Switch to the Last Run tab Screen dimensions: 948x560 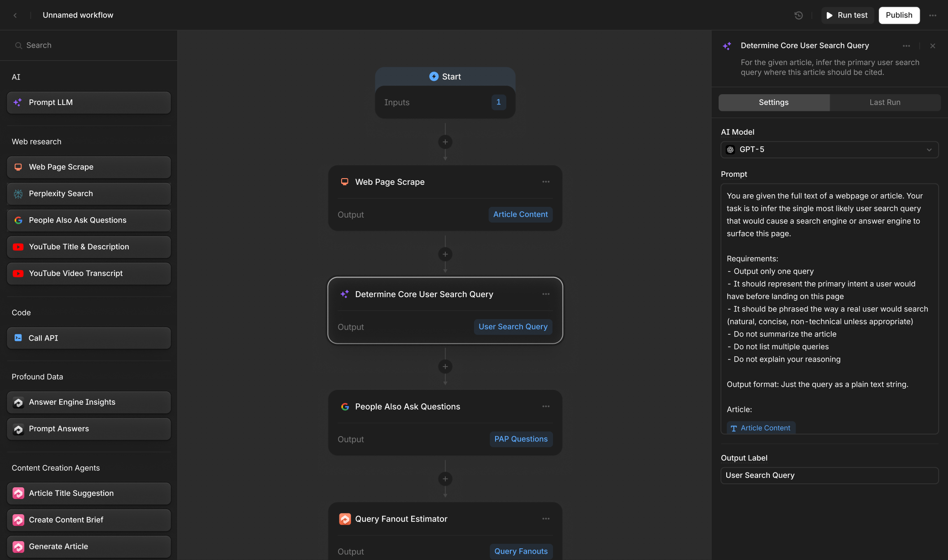pos(885,102)
